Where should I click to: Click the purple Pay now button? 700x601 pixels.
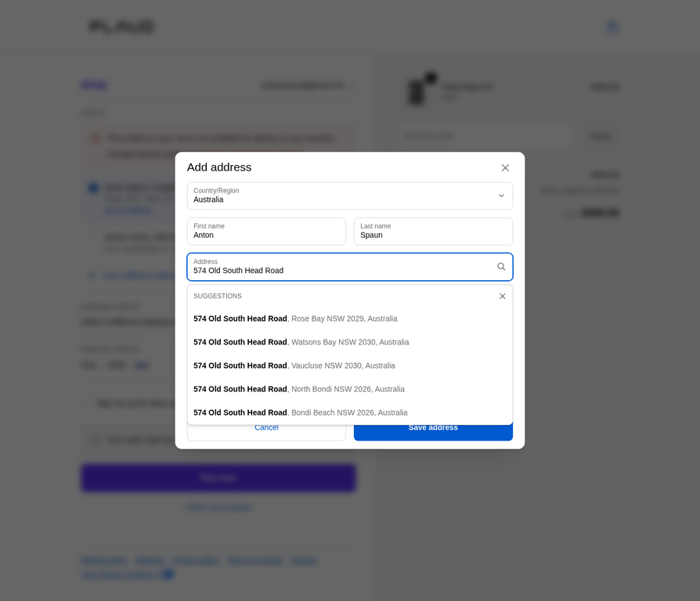pos(218,477)
